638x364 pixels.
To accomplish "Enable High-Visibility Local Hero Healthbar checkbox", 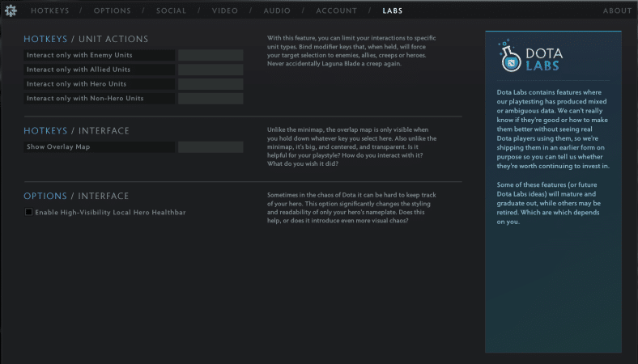I will tap(28, 212).
